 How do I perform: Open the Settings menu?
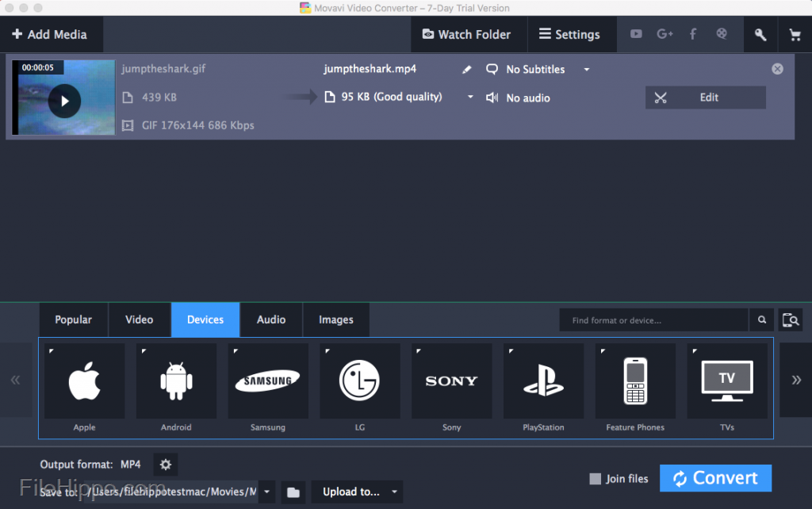pyautogui.click(x=571, y=35)
